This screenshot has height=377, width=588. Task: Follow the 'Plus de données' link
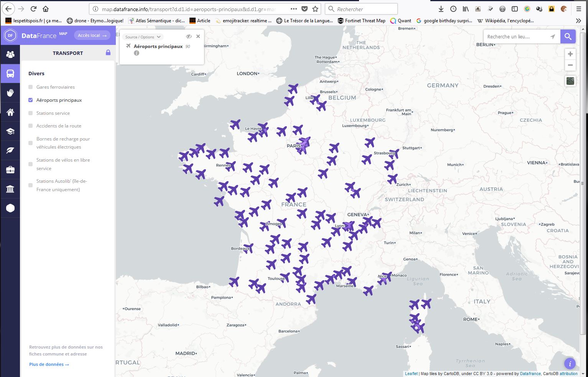tap(49, 364)
